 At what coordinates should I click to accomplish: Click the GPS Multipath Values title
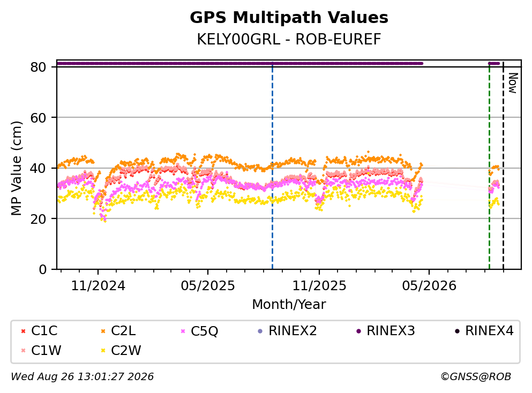tap(289, 17)
